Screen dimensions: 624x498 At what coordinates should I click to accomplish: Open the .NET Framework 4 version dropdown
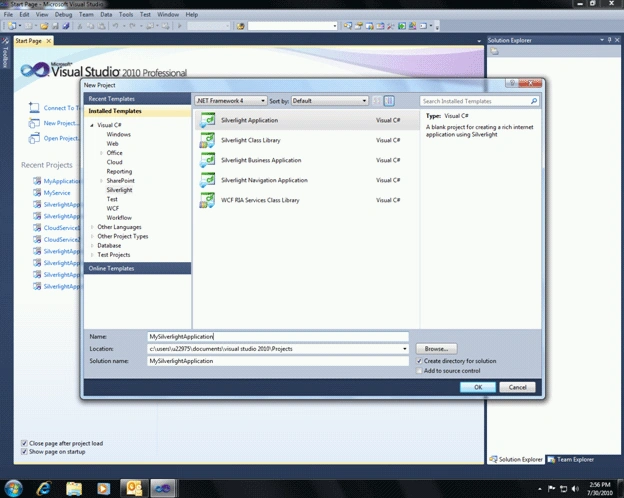pos(231,101)
